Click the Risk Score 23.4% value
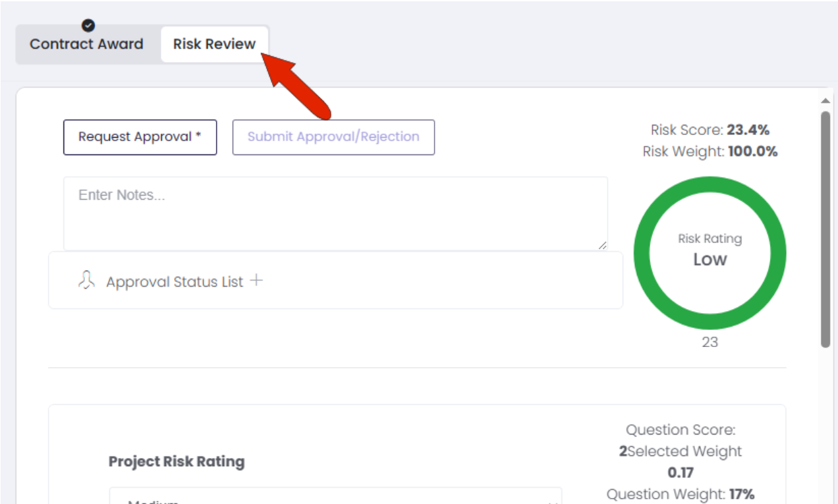This screenshot has height=504, width=838. click(748, 130)
